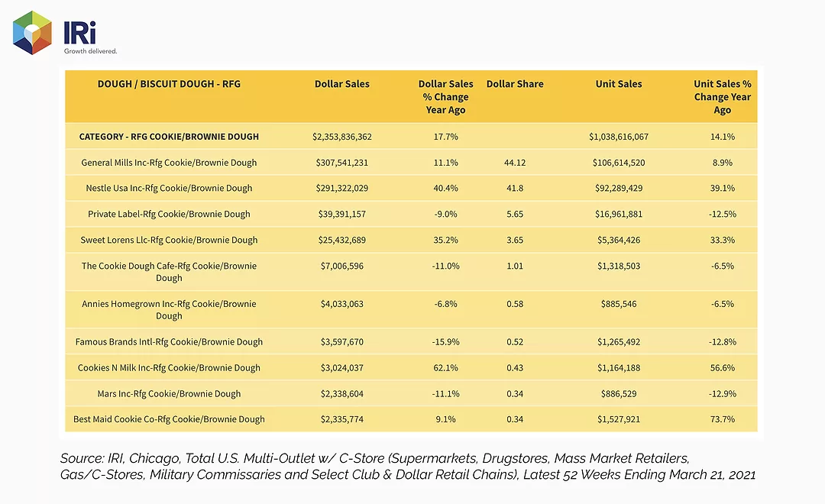Click Unit Sales % Change Year Ago header

[x=723, y=97]
